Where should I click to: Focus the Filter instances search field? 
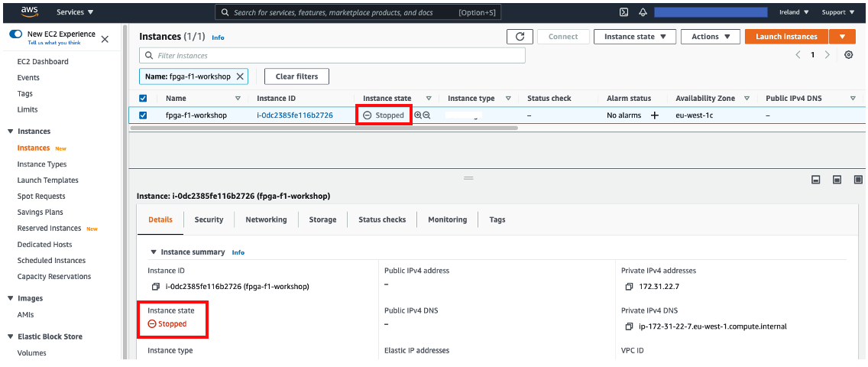pyautogui.click(x=332, y=55)
